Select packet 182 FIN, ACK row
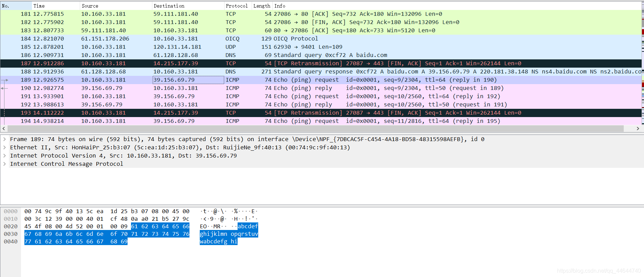The image size is (644, 277). point(321,22)
